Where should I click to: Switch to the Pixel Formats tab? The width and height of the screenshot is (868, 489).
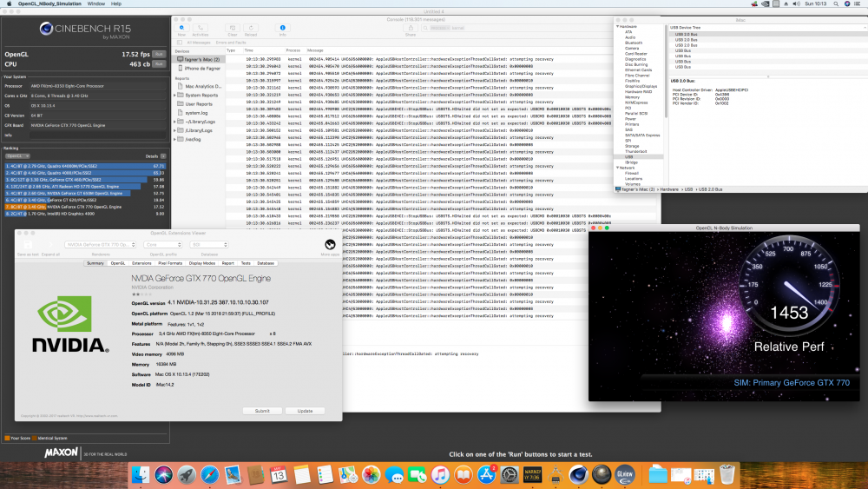coord(170,263)
